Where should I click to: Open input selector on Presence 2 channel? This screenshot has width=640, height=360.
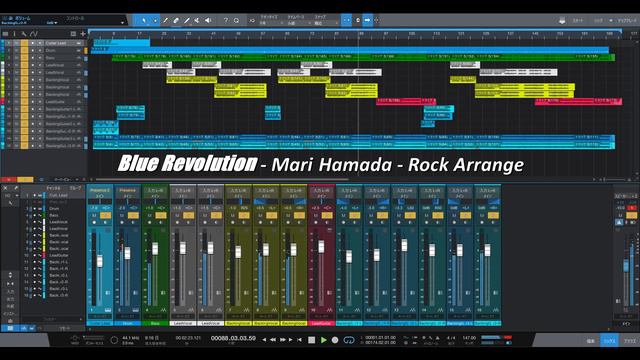click(x=100, y=190)
